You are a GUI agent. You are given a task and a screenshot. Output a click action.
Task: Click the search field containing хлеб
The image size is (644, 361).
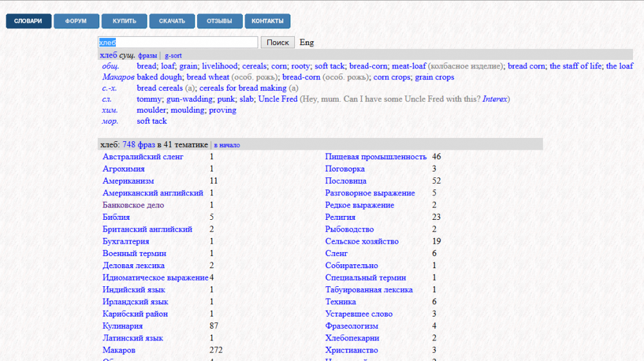178,43
